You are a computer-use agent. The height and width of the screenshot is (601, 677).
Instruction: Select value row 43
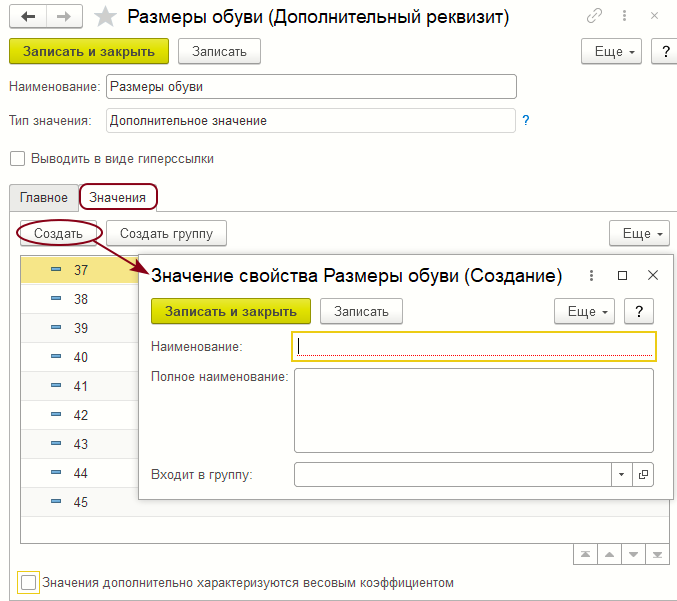pyautogui.click(x=80, y=443)
